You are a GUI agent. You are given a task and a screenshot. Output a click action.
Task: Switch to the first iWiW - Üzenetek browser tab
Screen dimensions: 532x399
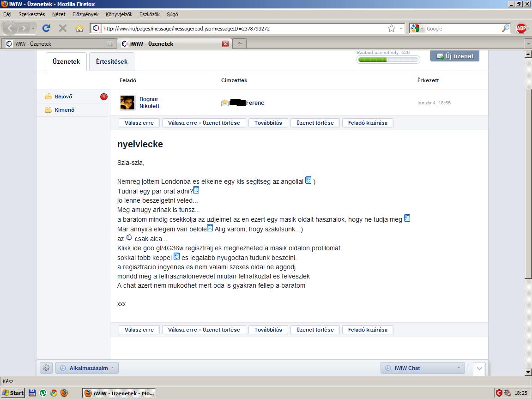click(59, 44)
